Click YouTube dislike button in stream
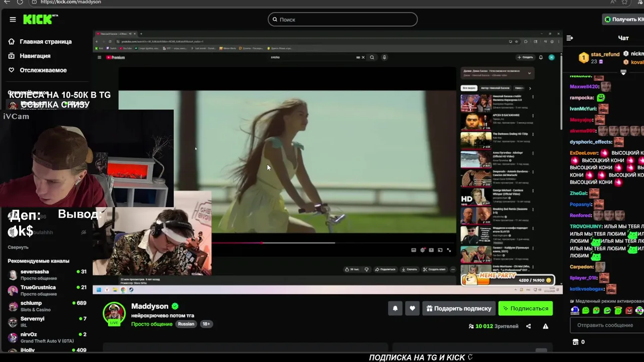Viewport: 644px width, 362px height. pyautogui.click(x=367, y=269)
